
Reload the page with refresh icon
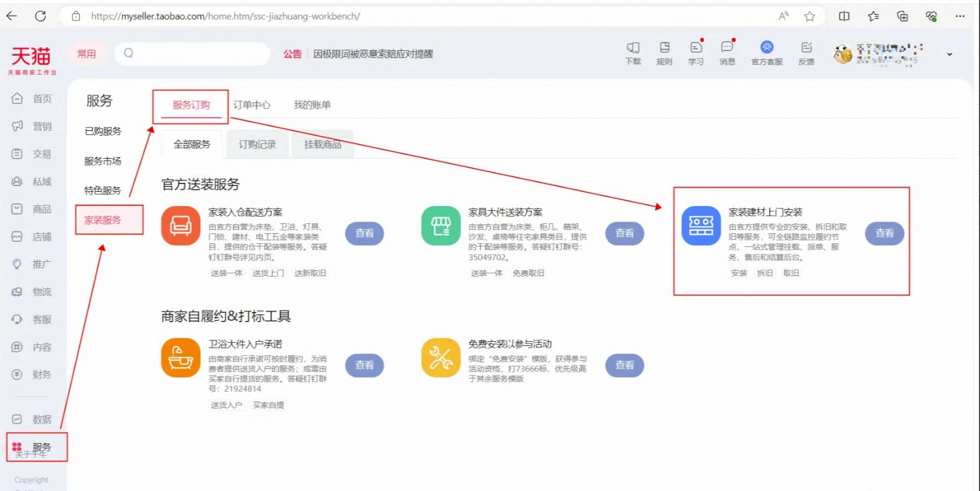[40, 16]
